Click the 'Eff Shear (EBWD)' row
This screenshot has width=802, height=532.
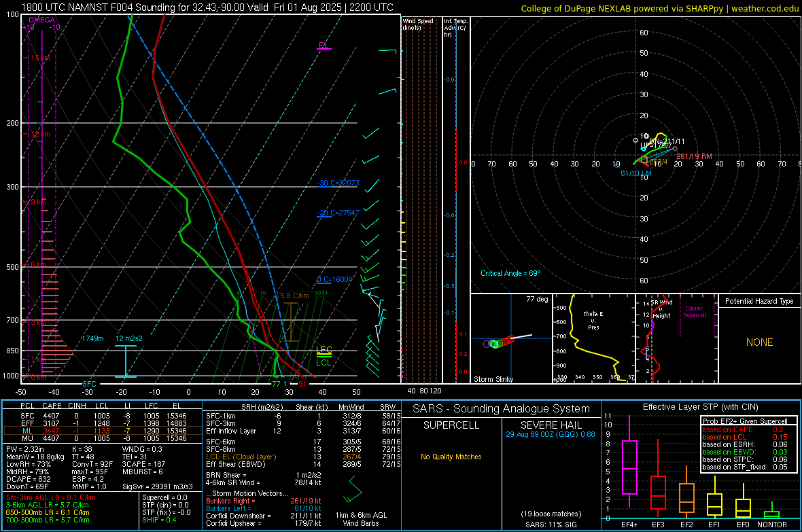302,464
